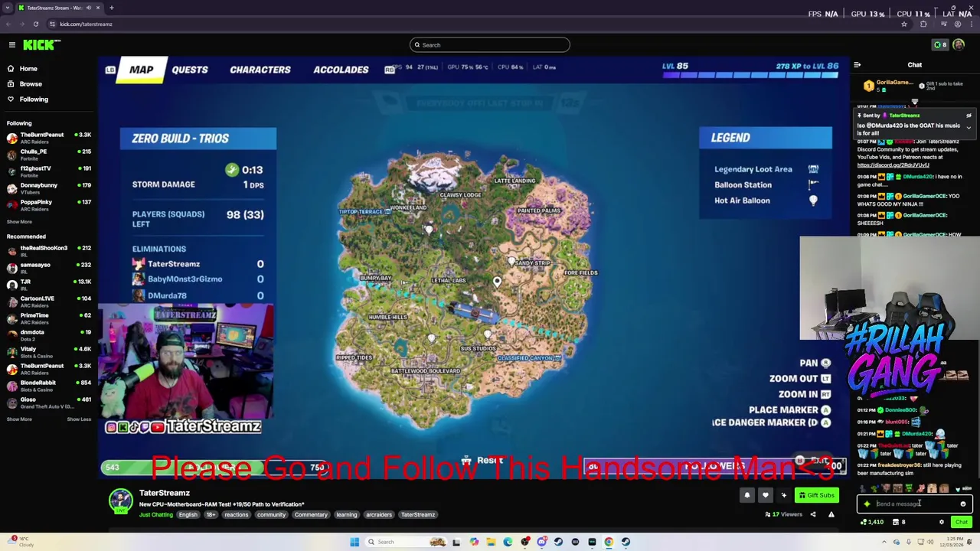Click the sparkle button beside follow
The image size is (980, 551).
[783, 496]
